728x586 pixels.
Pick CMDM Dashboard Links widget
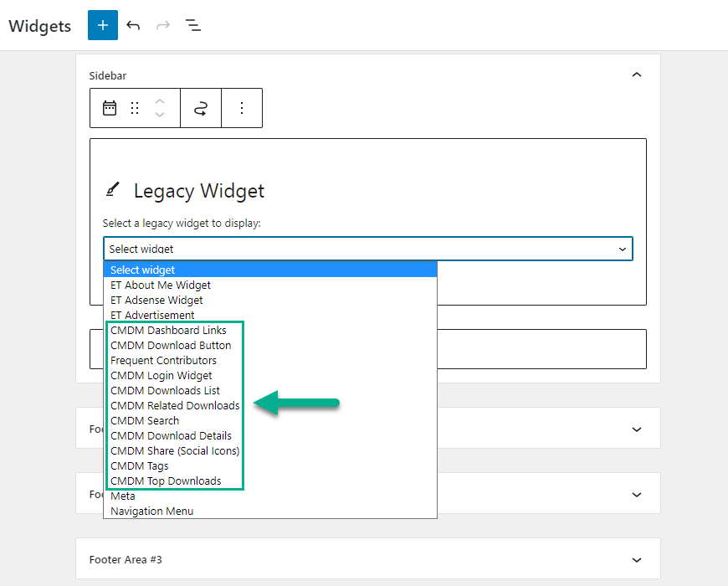coord(270,330)
